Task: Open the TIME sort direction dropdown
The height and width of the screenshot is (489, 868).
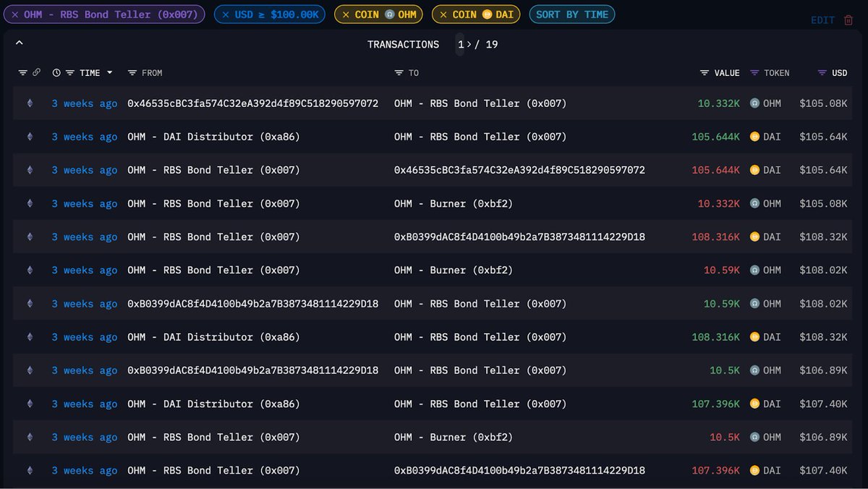Action: [111, 72]
